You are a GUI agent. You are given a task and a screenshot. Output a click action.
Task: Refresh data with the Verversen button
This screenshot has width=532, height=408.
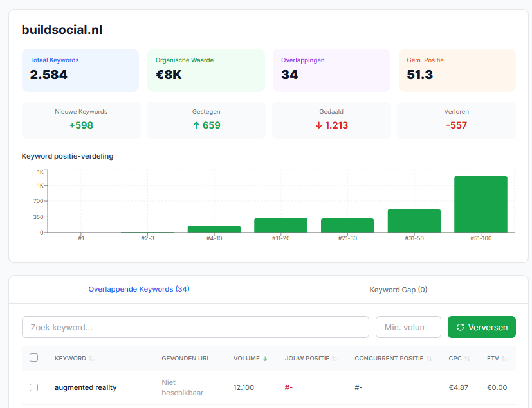point(481,327)
